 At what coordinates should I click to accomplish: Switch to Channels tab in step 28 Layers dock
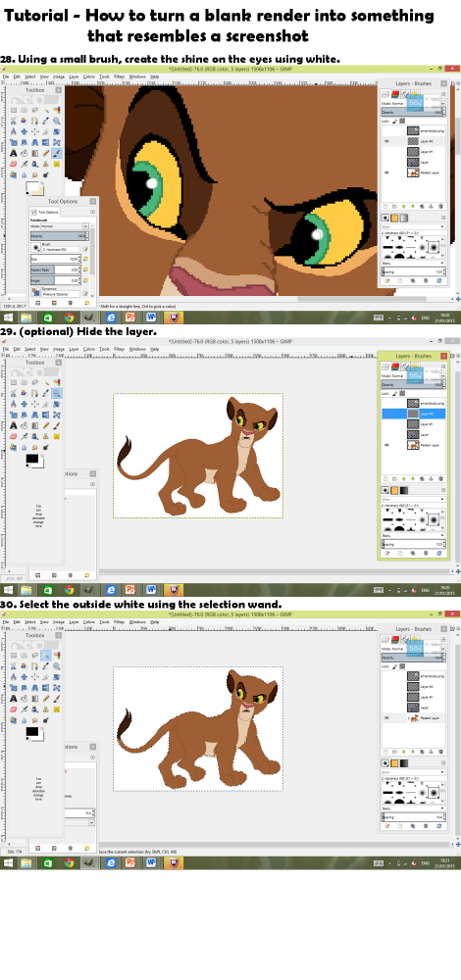[x=395, y=94]
